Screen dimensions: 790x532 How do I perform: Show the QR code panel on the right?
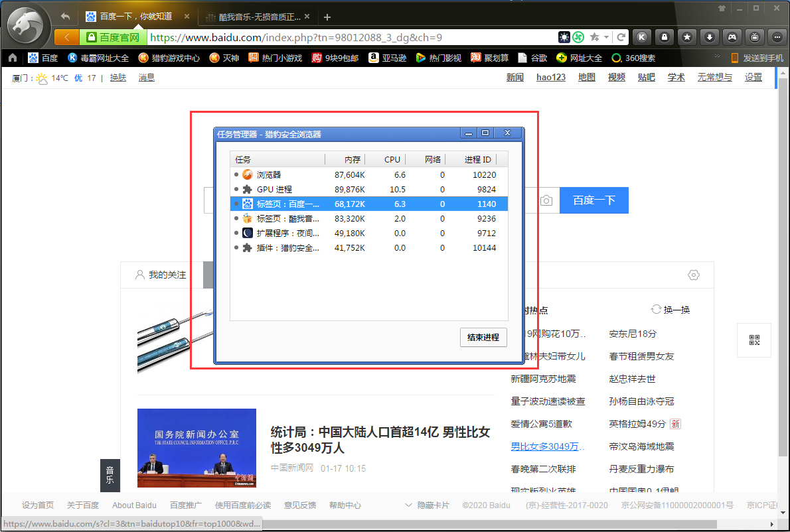click(753, 340)
